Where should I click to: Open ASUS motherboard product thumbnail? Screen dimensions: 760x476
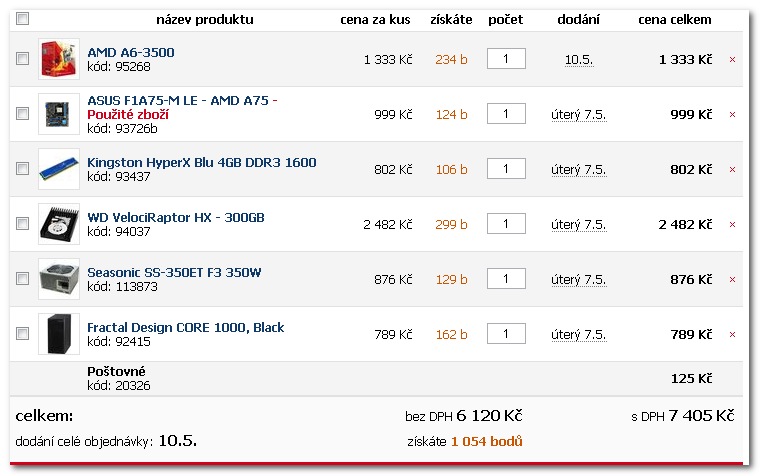(59, 114)
